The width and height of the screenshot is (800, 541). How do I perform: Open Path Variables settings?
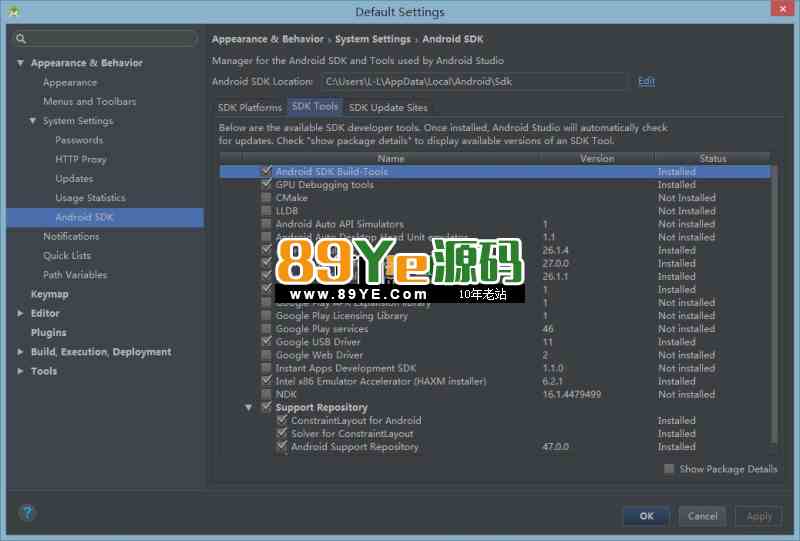point(75,275)
